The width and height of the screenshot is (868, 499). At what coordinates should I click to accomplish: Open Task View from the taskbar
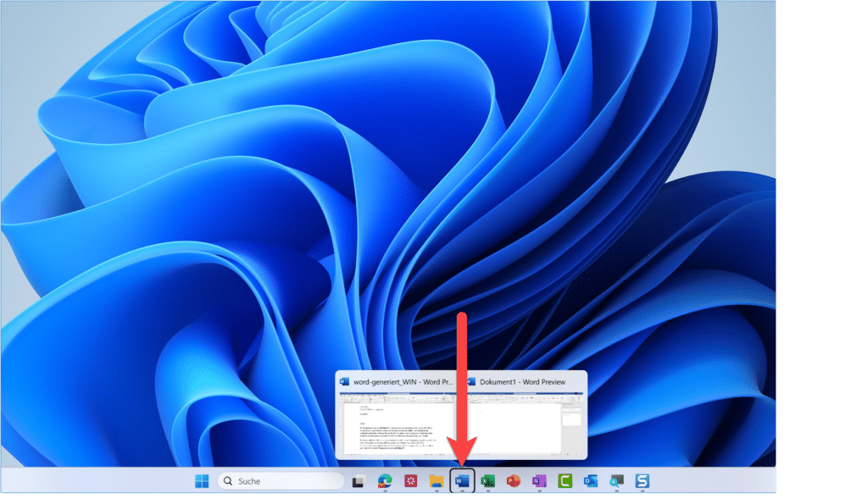pos(359,481)
